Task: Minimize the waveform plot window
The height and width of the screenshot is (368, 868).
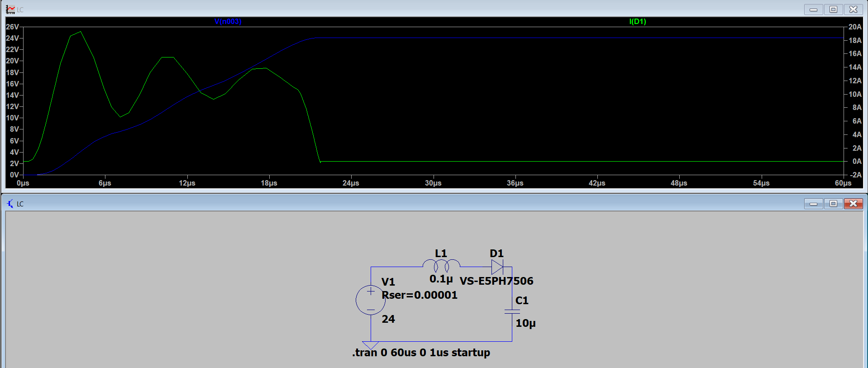Action: tap(813, 10)
